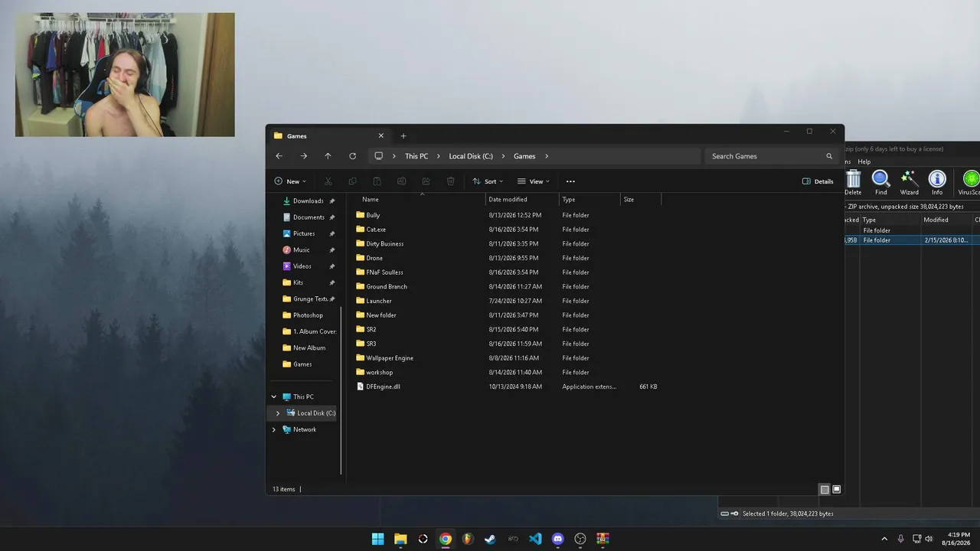Click the Share icon in Explorer toolbar
Image resolution: width=980 pixels, height=551 pixels.
[426, 181]
